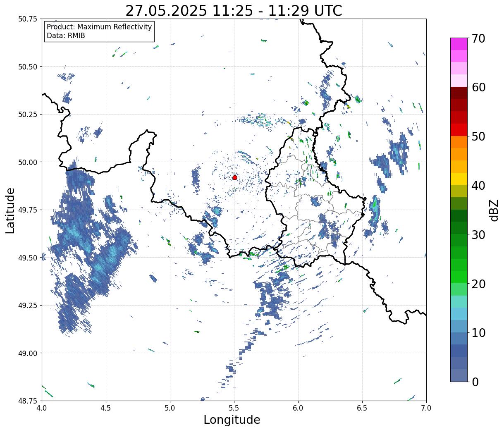Click the colorbar tick label '40'

click(478, 185)
